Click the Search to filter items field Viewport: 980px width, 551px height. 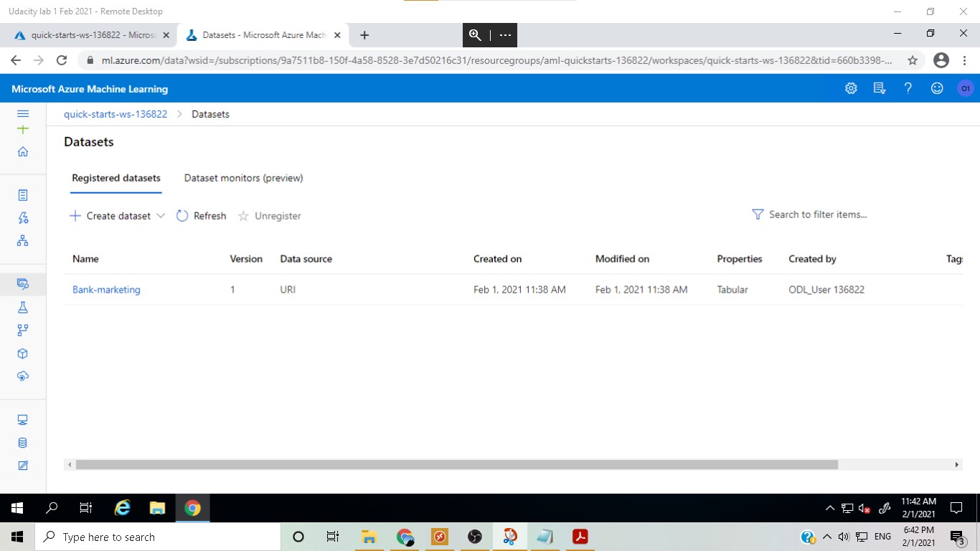coord(818,215)
